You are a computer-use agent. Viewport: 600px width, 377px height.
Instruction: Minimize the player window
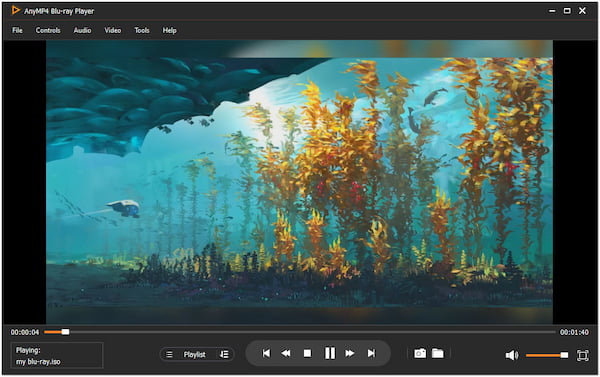pyautogui.click(x=552, y=11)
